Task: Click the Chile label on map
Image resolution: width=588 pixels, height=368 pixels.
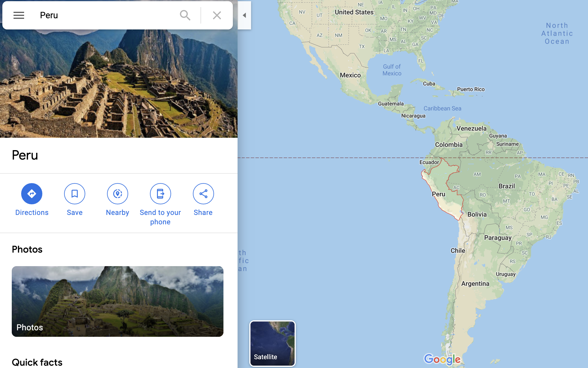Action: coord(458,251)
